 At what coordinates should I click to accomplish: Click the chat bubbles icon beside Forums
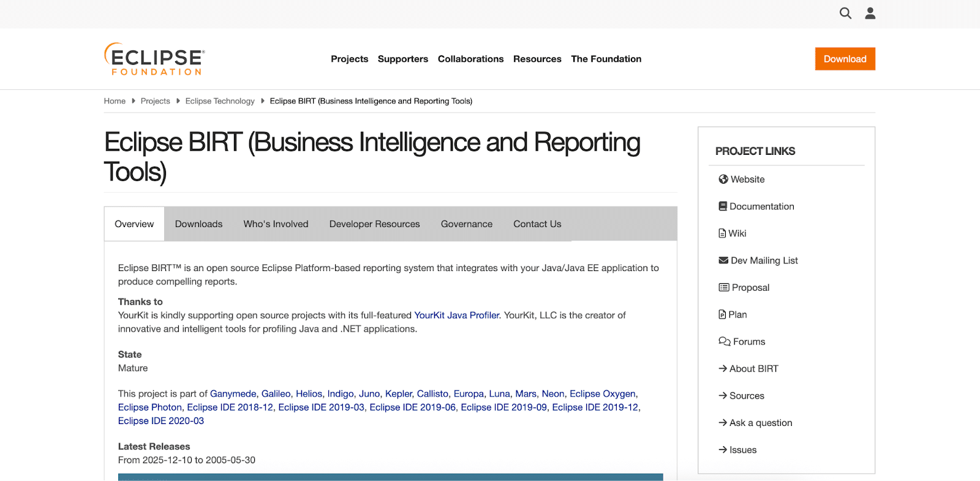point(725,341)
